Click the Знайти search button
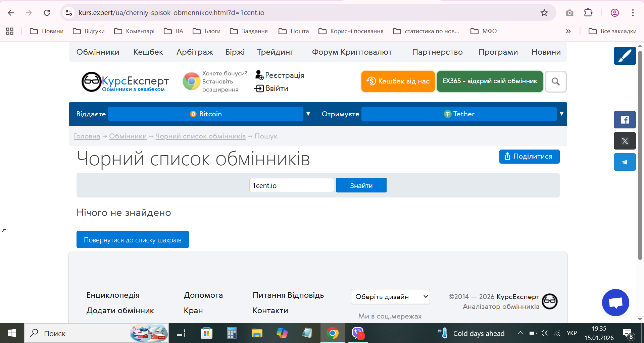 (x=361, y=185)
